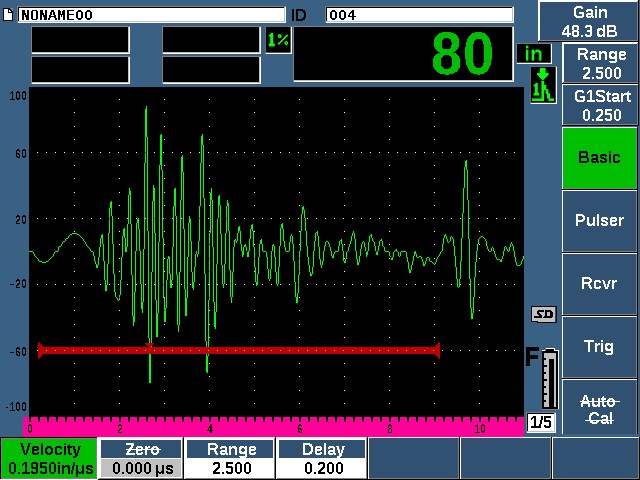Viewport: 640px width, 480px height.
Task: Click the F freeze indicator letter
Action: [x=532, y=358]
